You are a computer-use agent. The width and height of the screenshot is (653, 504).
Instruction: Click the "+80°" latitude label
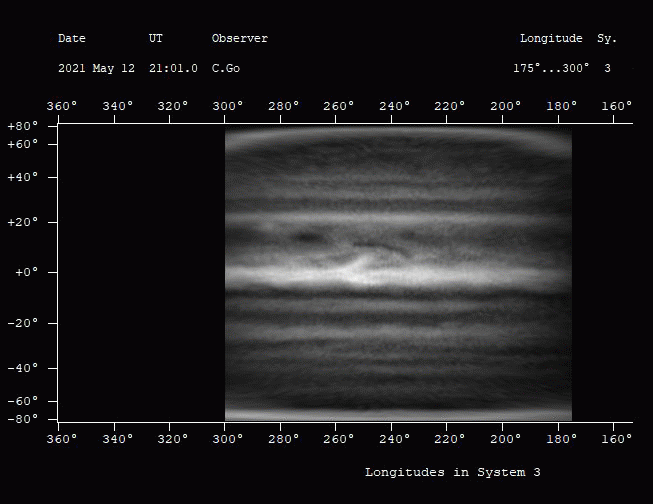(x=23, y=126)
